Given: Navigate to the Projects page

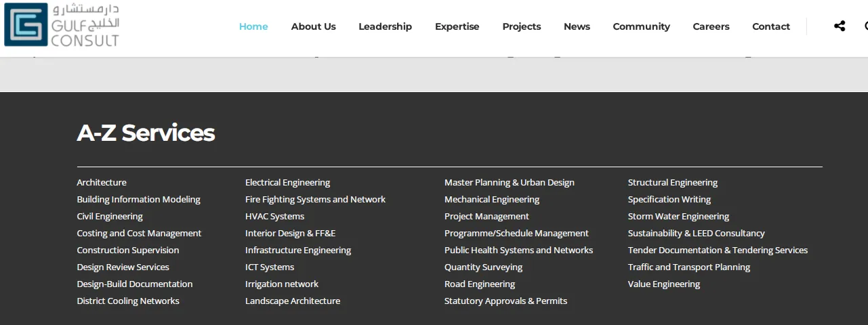Looking at the screenshot, I should pos(521,26).
